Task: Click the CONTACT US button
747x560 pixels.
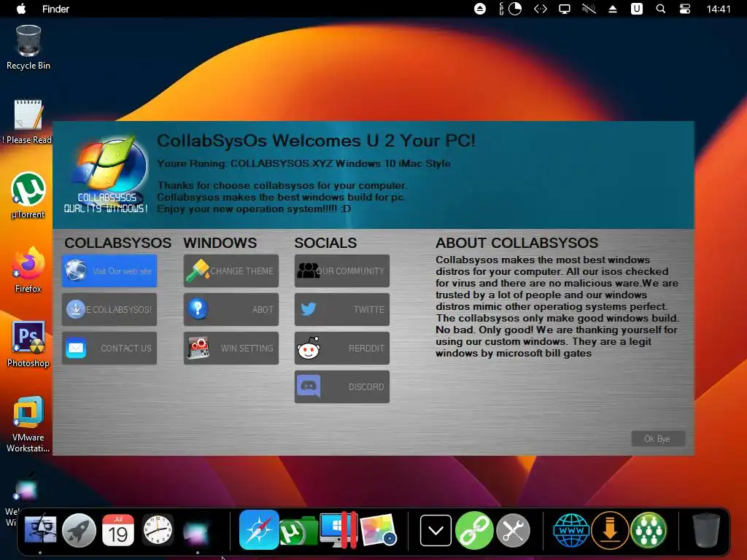Action: 109,348
